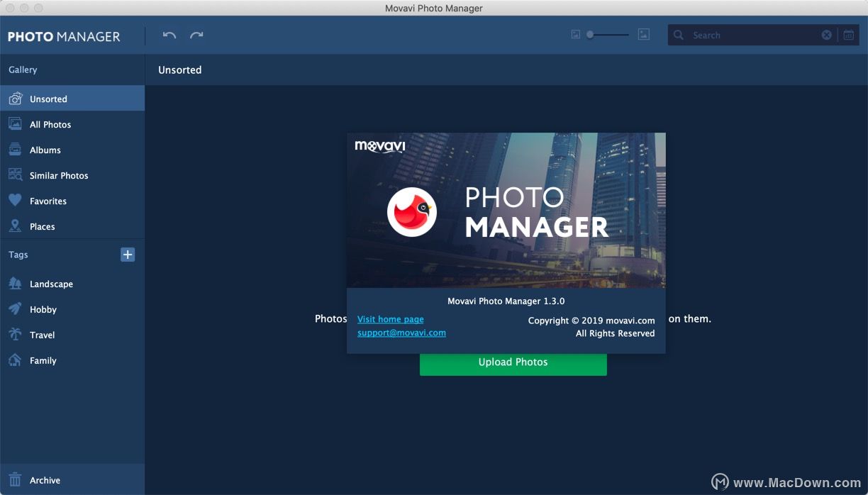Show Similar Photos
Viewport: 868px width, 495px height.
[x=72, y=175]
